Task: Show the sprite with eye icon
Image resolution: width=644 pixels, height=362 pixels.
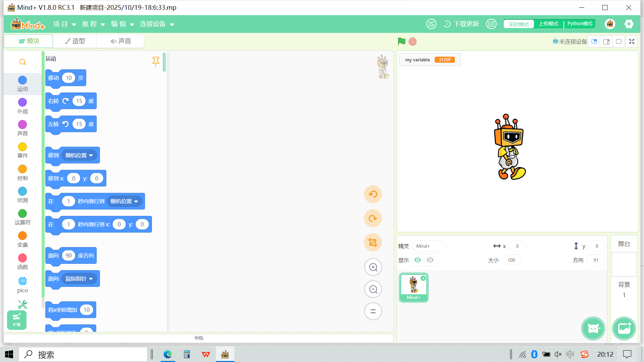Action: [x=418, y=260]
